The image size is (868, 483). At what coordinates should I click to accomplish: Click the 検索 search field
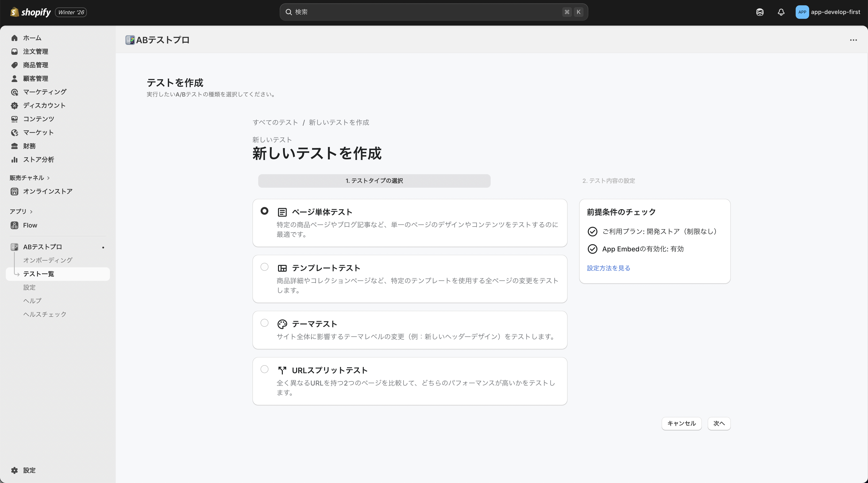[434, 12]
